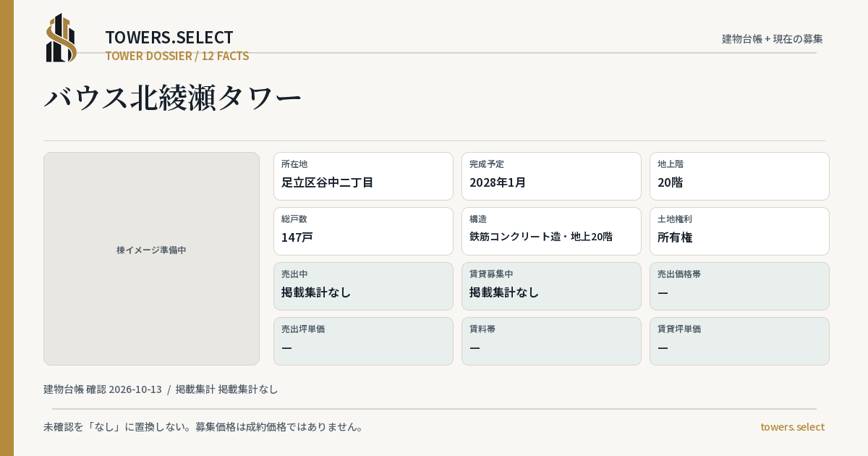Image resolution: width=868 pixels, height=456 pixels.
Task: Click the 建物台帳 確認 2026-10-13 status line
Action: point(161,389)
